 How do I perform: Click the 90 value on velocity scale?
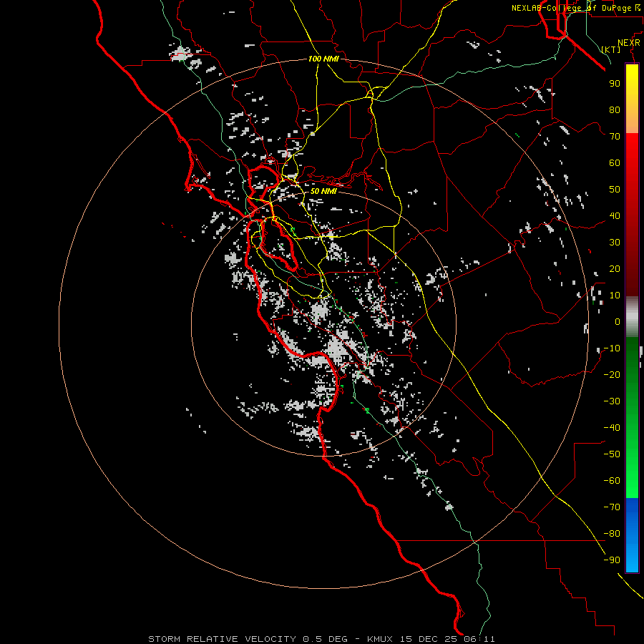coord(615,84)
